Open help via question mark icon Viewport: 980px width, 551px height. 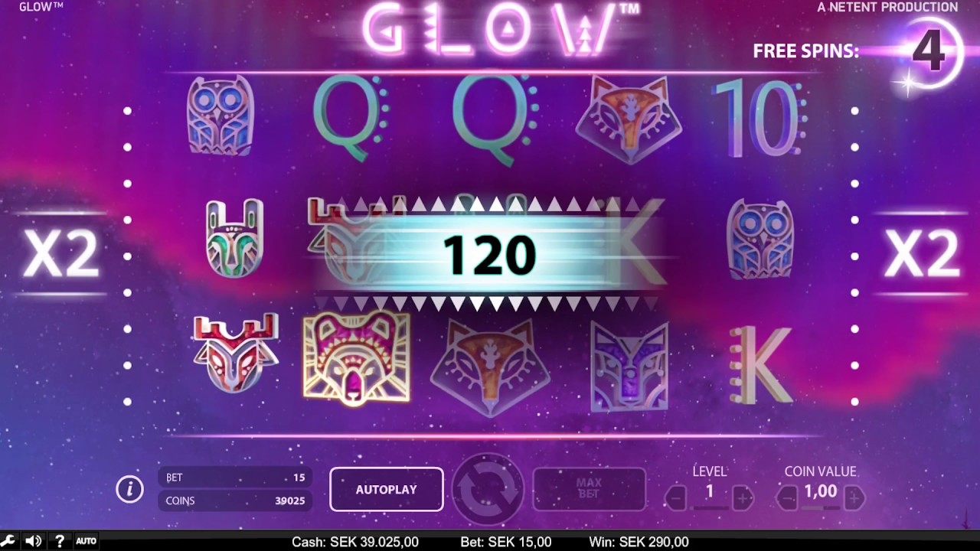[x=59, y=541]
